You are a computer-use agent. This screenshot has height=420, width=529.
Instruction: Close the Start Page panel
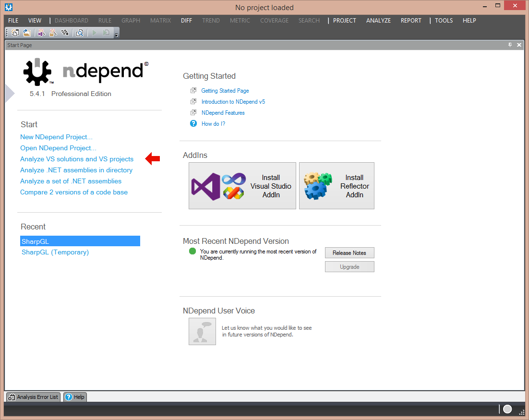tap(519, 45)
